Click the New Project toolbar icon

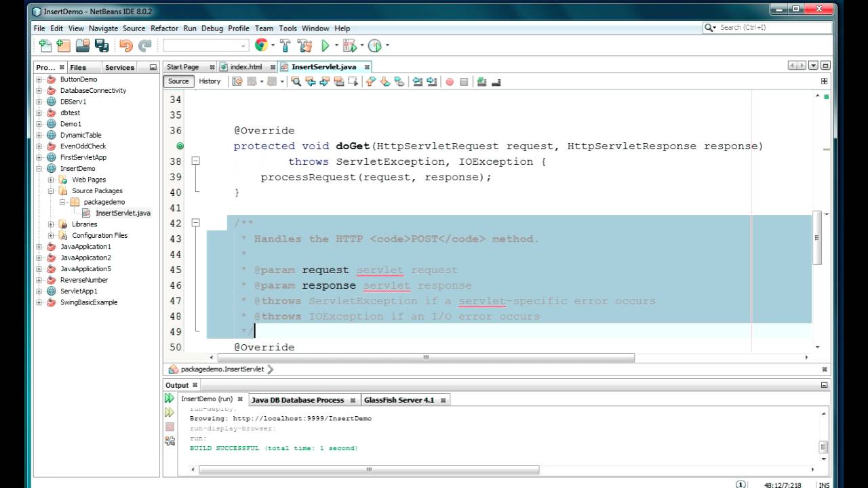(x=64, y=45)
